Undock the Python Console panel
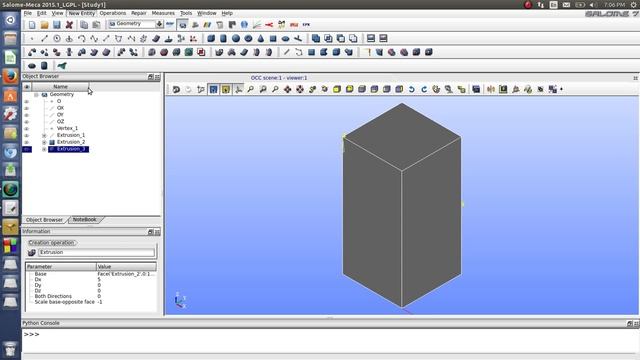This screenshot has height=360, width=640. click(x=629, y=323)
